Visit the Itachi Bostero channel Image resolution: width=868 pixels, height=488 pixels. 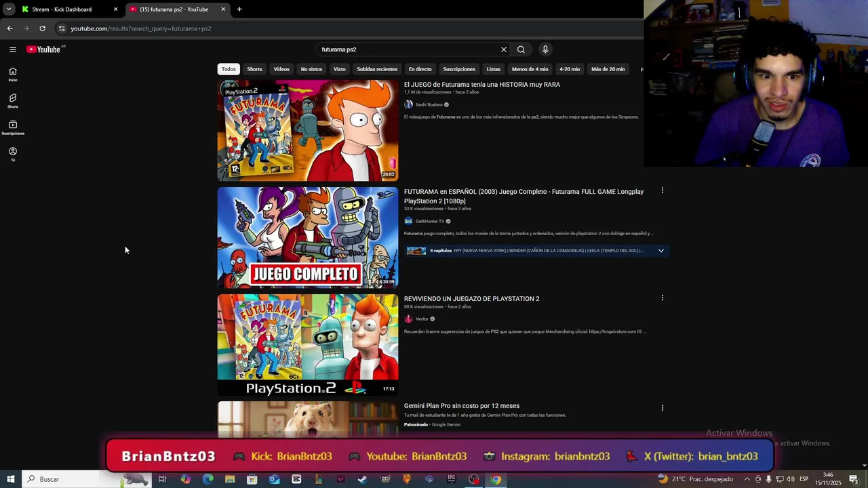coord(429,104)
